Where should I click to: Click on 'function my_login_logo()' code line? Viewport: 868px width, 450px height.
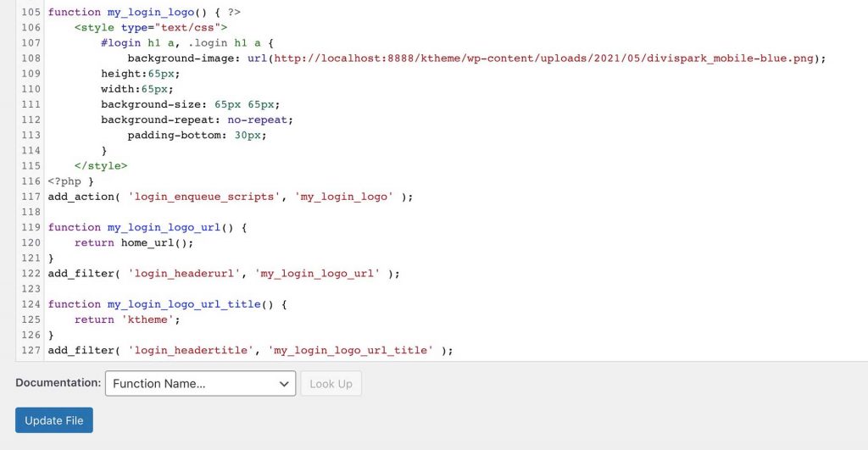(144, 12)
